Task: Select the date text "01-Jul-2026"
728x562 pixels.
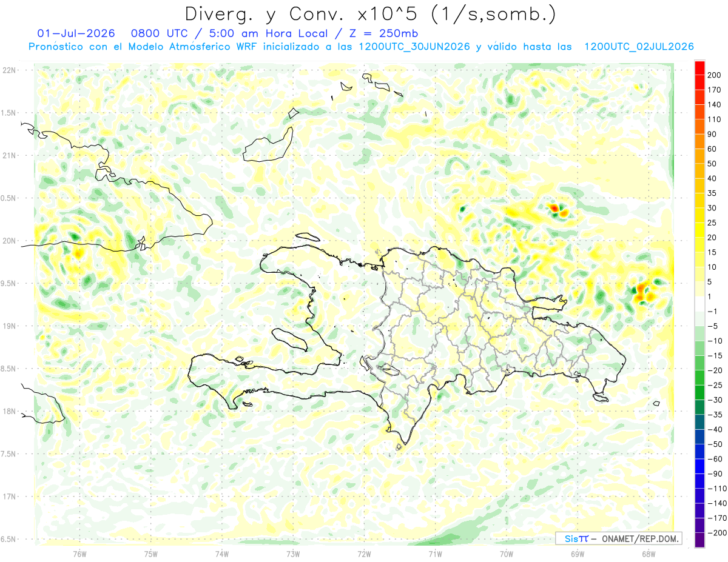Action: (76, 33)
